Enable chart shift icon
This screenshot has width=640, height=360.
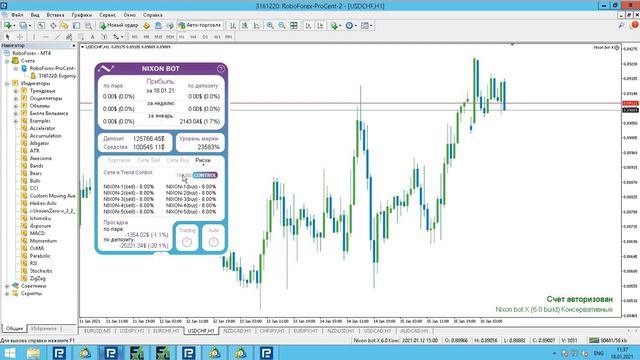coord(320,25)
